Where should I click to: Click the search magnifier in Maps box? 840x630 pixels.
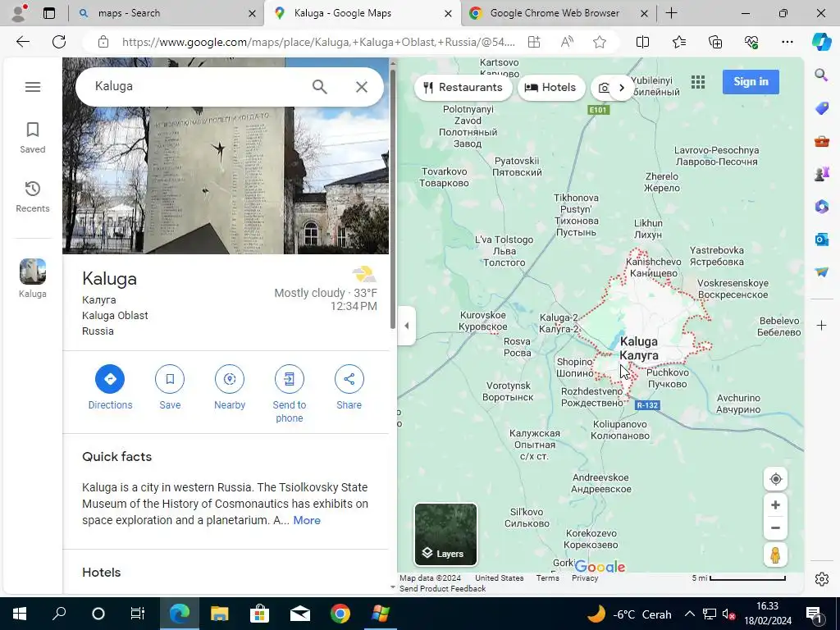pyautogui.click(x=320, y=86)
